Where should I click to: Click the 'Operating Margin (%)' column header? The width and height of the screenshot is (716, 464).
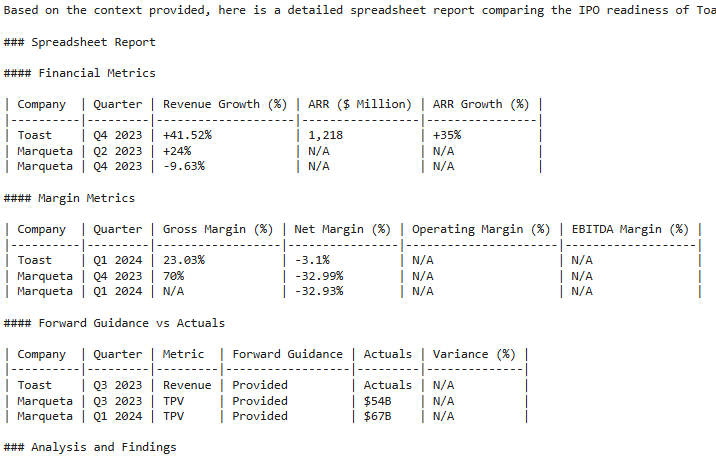481,229
